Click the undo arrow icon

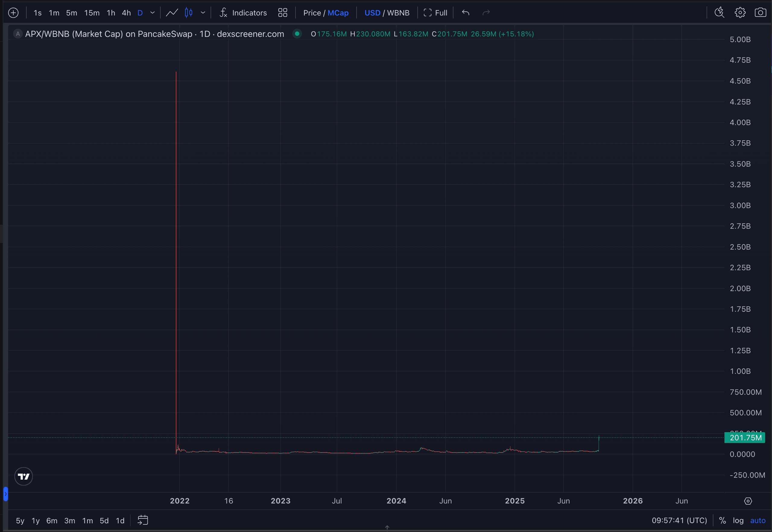(x=466, y=13)
